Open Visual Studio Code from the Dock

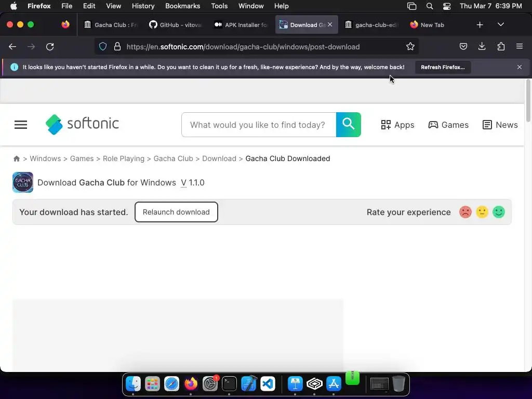point(268,384)
